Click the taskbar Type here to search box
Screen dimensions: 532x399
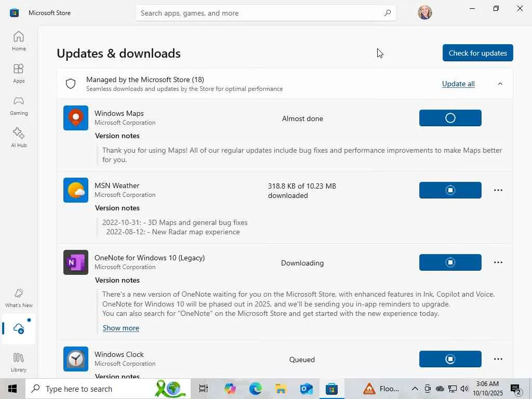click(108, 389)
